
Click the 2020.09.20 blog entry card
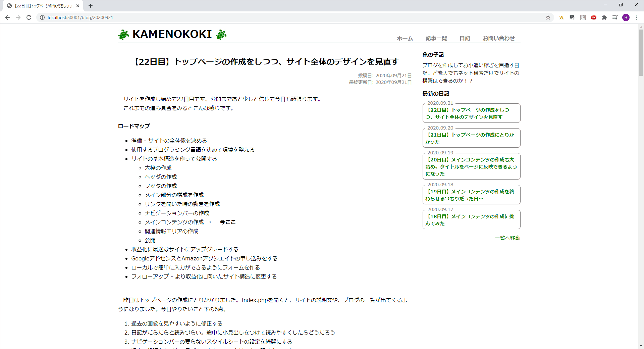(x=471, y=138)
